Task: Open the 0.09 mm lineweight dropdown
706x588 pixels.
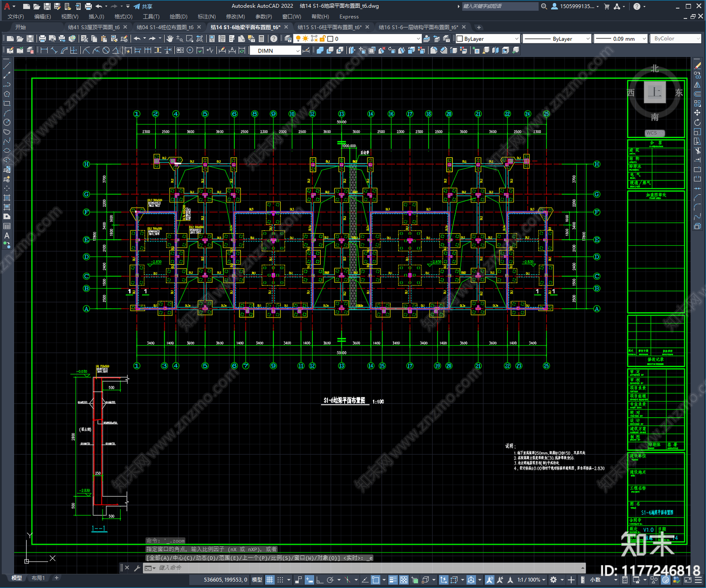Action: coord(620,39)
